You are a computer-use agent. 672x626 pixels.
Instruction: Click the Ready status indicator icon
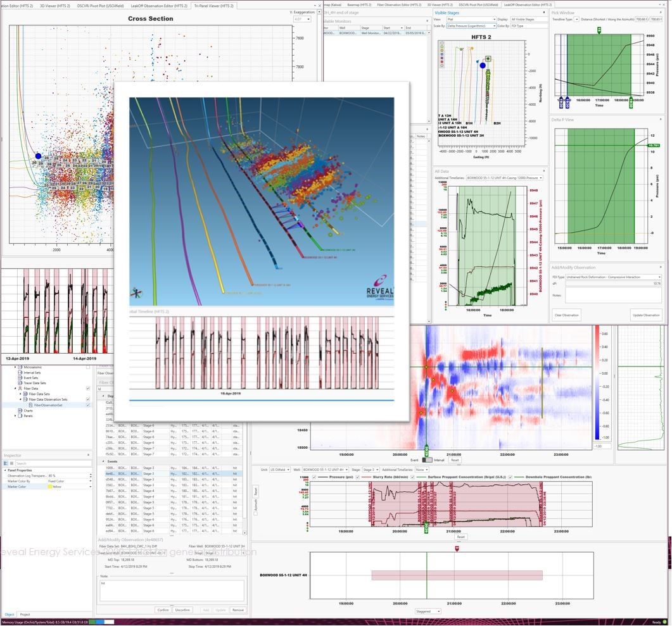point(666,622)
